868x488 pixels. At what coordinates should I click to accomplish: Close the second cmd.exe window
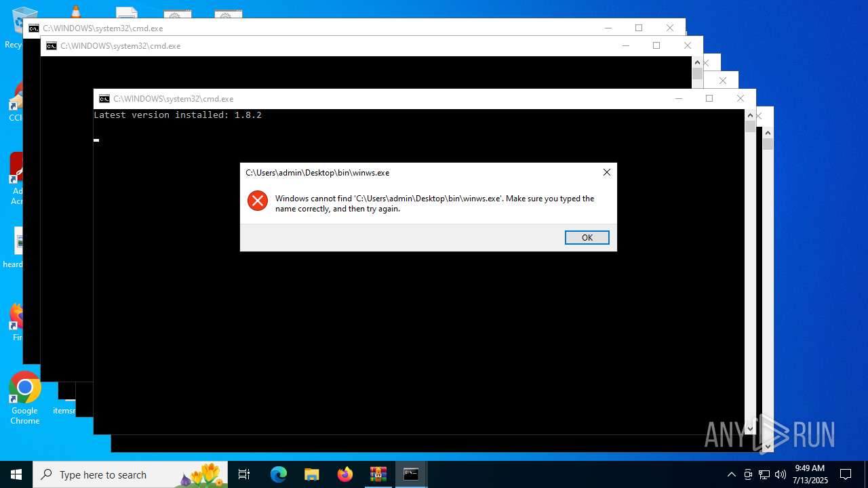pyautogui.click(x=688, y=45)
